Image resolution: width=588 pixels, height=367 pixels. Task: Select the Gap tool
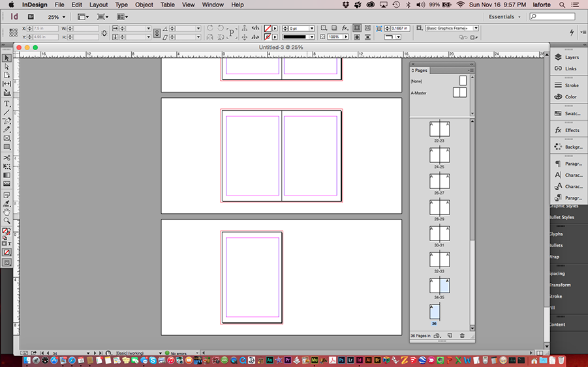[7, 83]
